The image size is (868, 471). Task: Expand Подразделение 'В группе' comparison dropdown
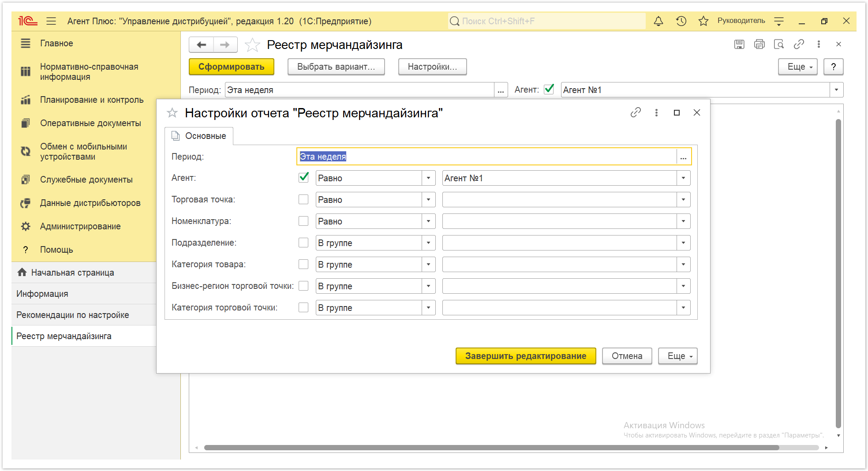click(x=428, y=243)
